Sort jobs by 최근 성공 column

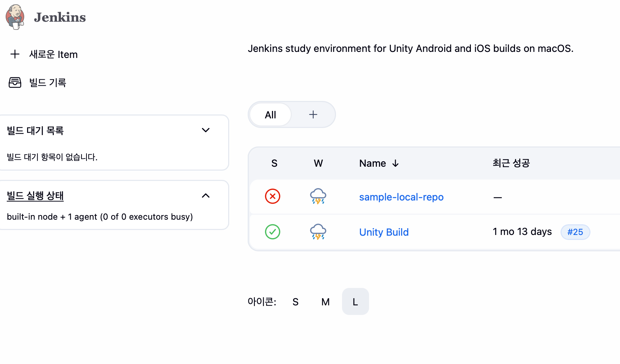(511, 163)
